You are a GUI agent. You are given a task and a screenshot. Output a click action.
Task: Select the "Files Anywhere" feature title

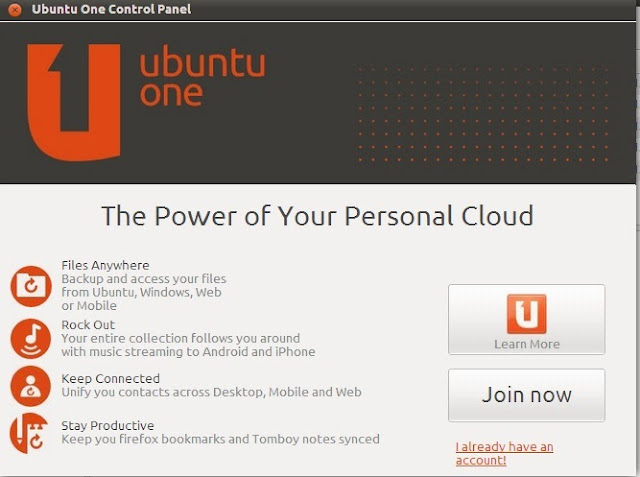click(x=105, y=265)
